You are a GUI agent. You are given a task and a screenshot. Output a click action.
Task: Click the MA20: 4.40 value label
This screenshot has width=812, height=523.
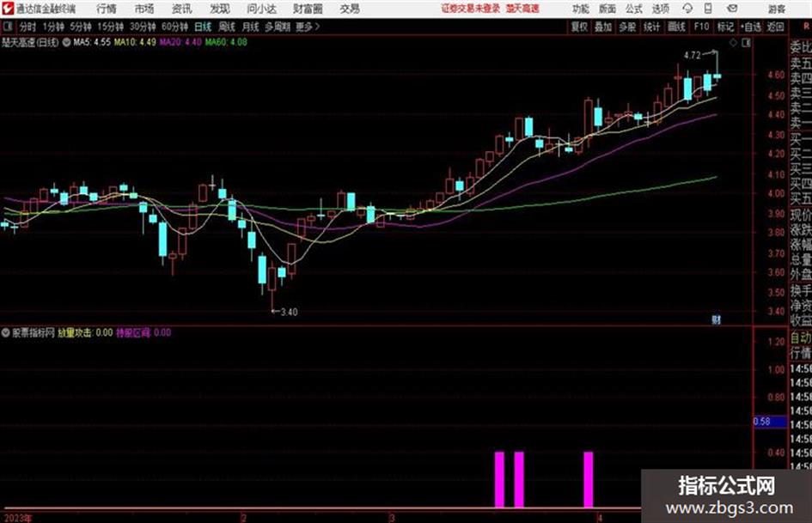[x=180, y=42]
